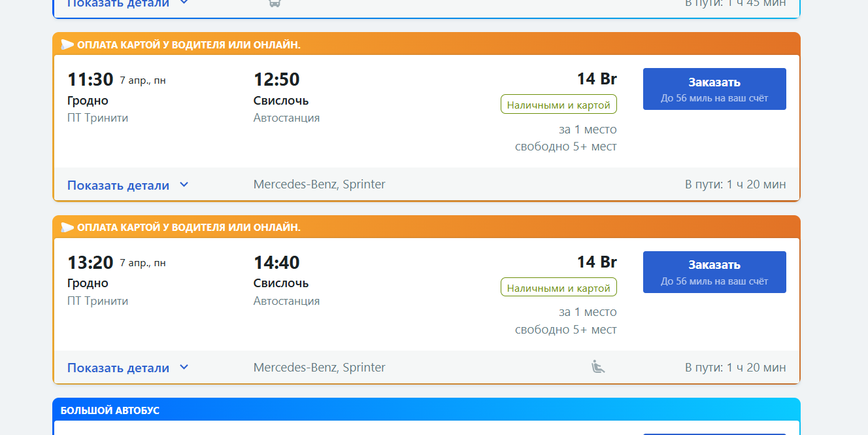Open "Показать детали" for the 11:30 trip
The height and width of the screenshot is (435, 868).
click(x=118, y=185)
